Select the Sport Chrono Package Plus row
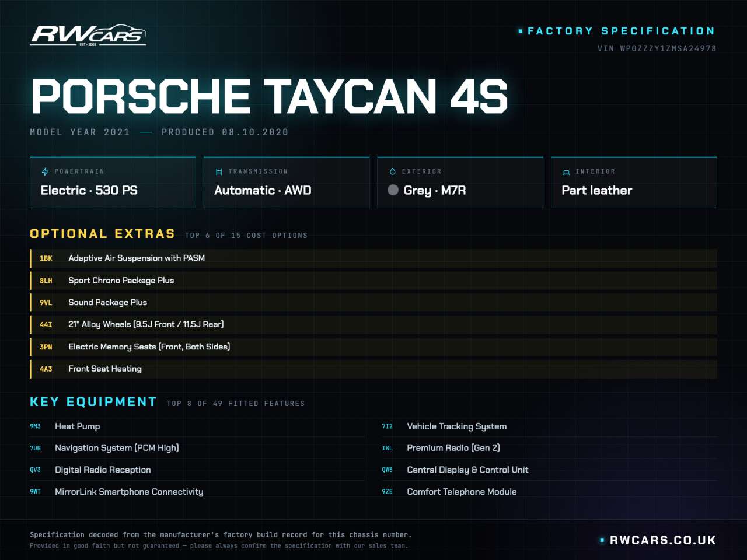The height and width of the screenshot is (560, 747). [373, 280]
